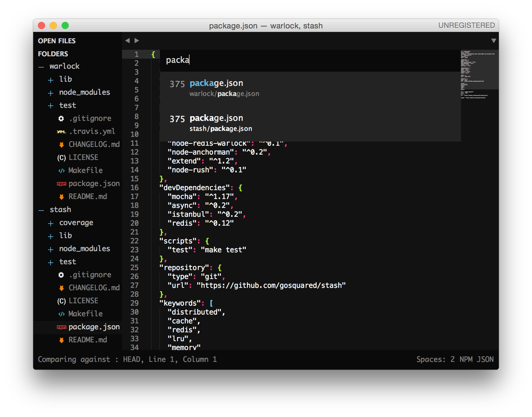Click the npm icon beside stash package.json
Image resolution: width=532 pixels, height=417 pixels.
[61, 327]
